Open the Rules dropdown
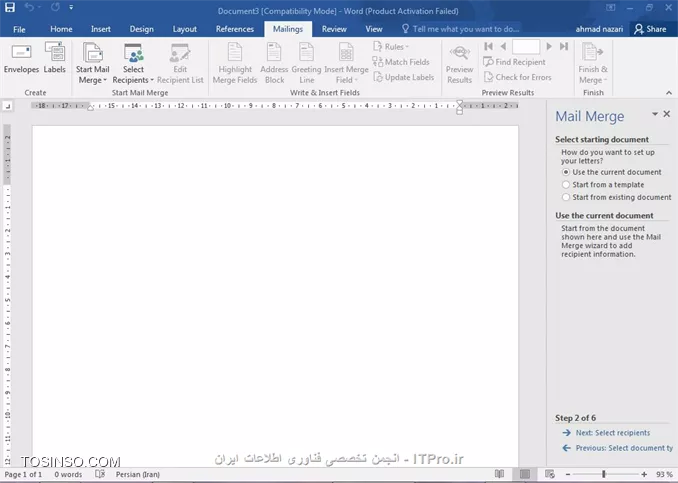 391,47
